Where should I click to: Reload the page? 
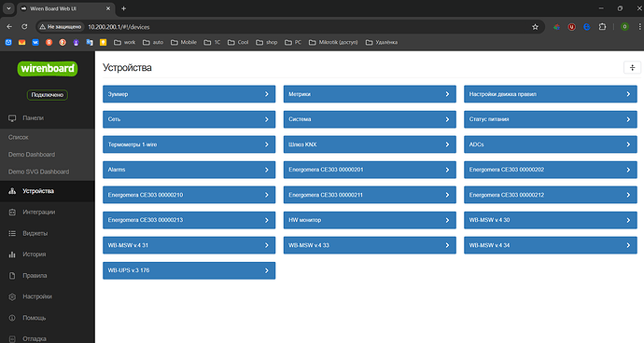coord(24,27)
